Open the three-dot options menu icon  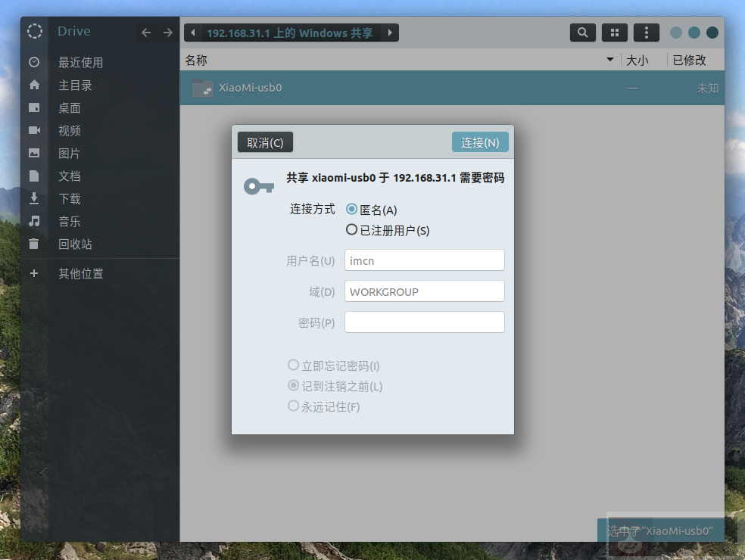tap(645, 32)
